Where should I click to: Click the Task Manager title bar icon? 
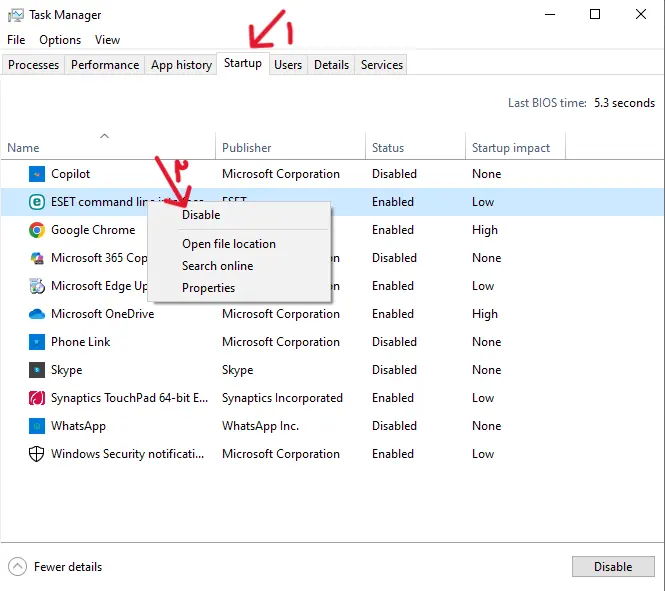tap(16, 15)
